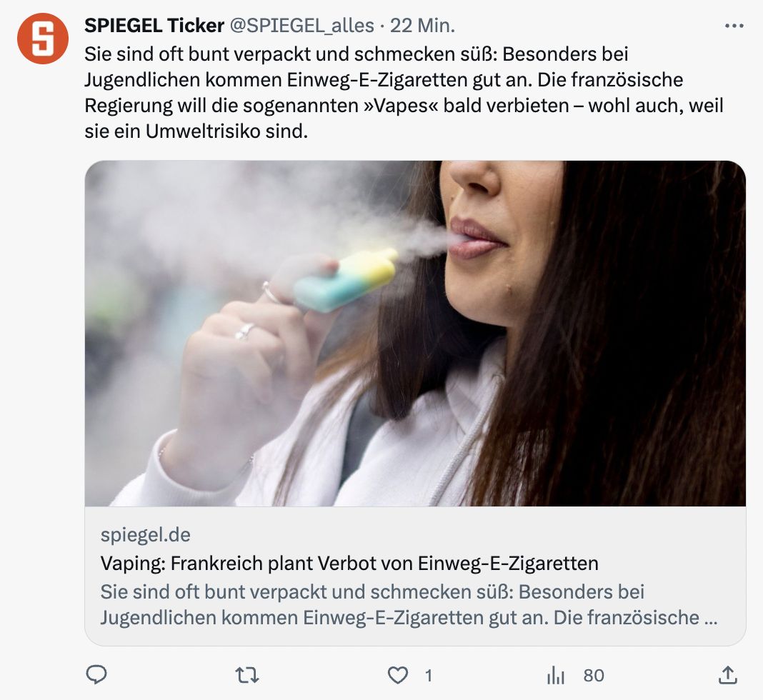Click the view count showing 80

(594, 676)
